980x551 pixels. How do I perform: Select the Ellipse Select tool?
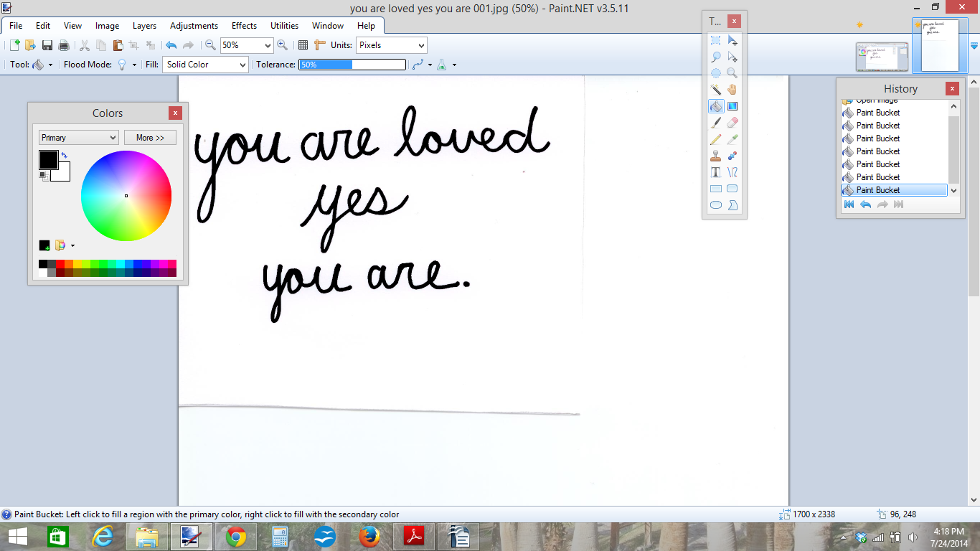click(x=715, y=73)
